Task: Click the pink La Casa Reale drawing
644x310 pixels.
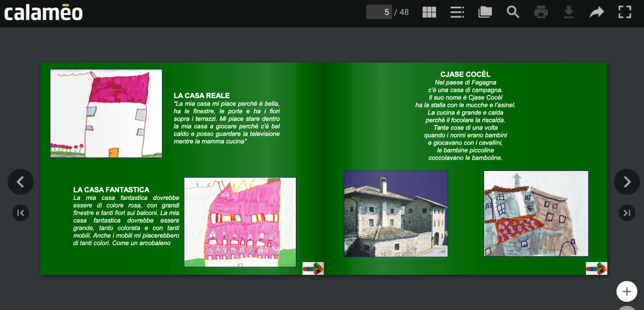Action: [x=106, y=113]
